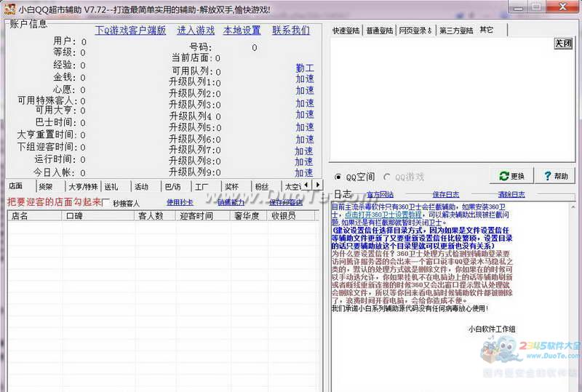Click the log scrollbar up arrow
The width and height of the screenshot is (582, 392).
573,207
